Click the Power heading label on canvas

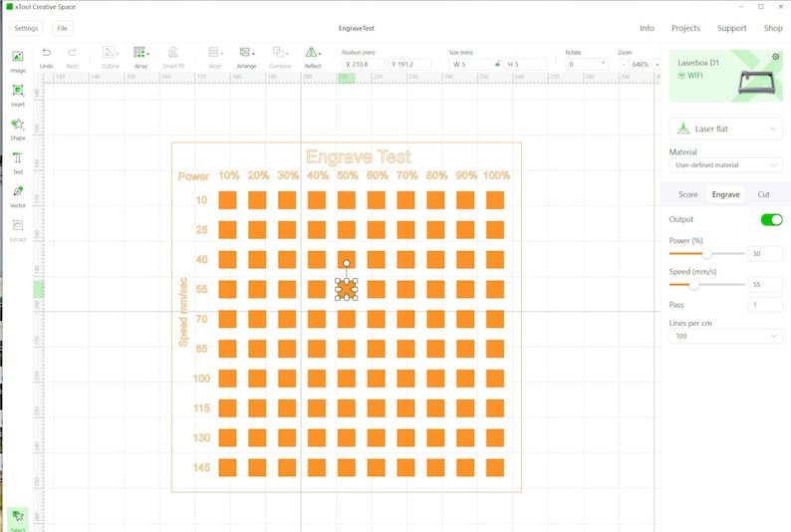(x=193, y=176)
